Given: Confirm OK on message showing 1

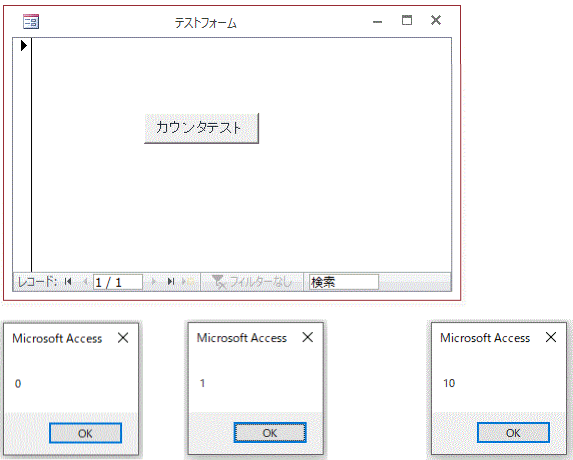Looking at the screenshot, I should pos(270,433).
